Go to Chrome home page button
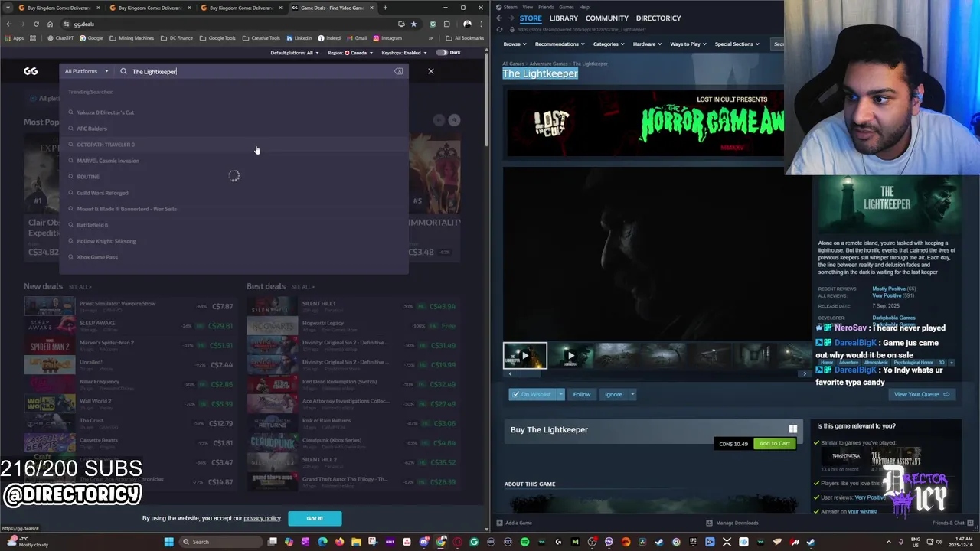Image resolution: width=980 pixels, height=551 pixels. (51, 24)
